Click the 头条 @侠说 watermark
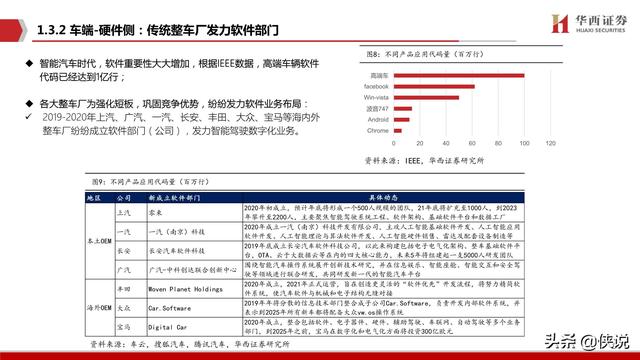This screenshot has height=360, width=640. point(587,342)
